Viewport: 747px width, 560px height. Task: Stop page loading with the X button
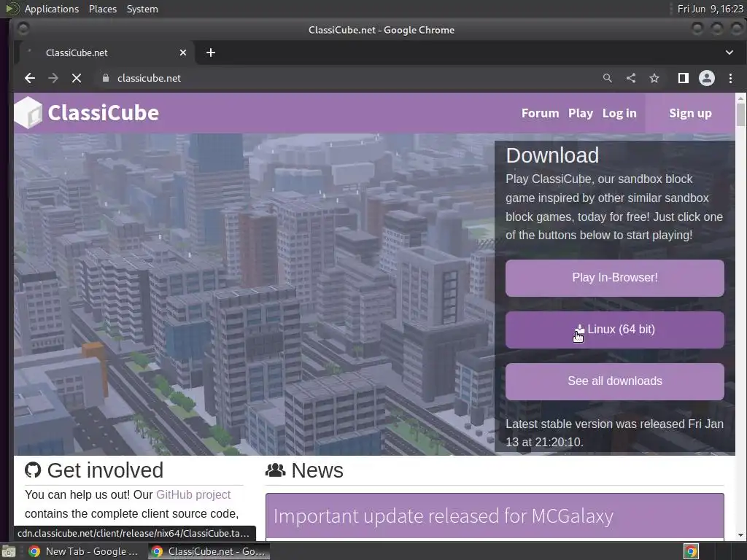(x=76, y=78)
